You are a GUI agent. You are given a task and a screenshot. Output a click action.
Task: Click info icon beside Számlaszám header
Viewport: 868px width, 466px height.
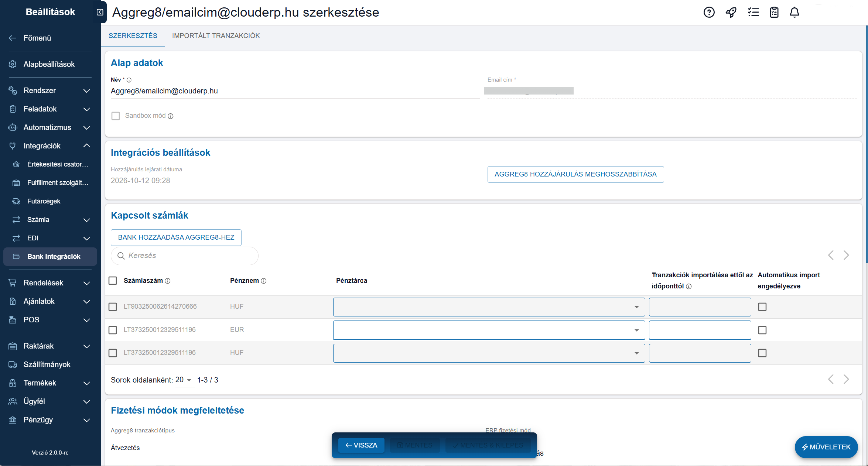point(168,281)
